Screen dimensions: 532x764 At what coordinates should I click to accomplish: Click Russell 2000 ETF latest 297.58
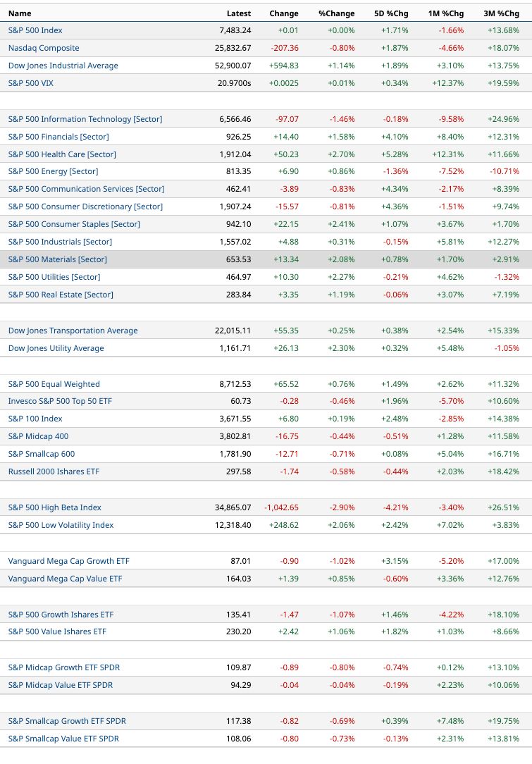[239, 472]
